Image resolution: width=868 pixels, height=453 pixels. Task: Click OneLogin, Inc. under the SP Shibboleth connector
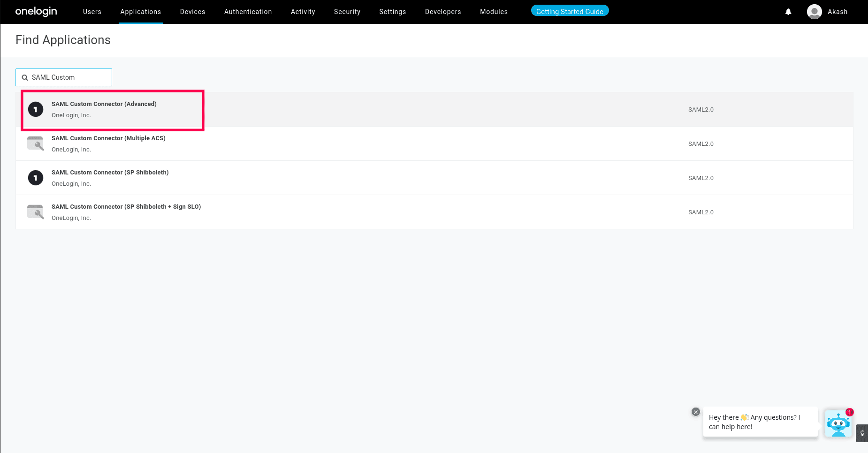(71, 184)
